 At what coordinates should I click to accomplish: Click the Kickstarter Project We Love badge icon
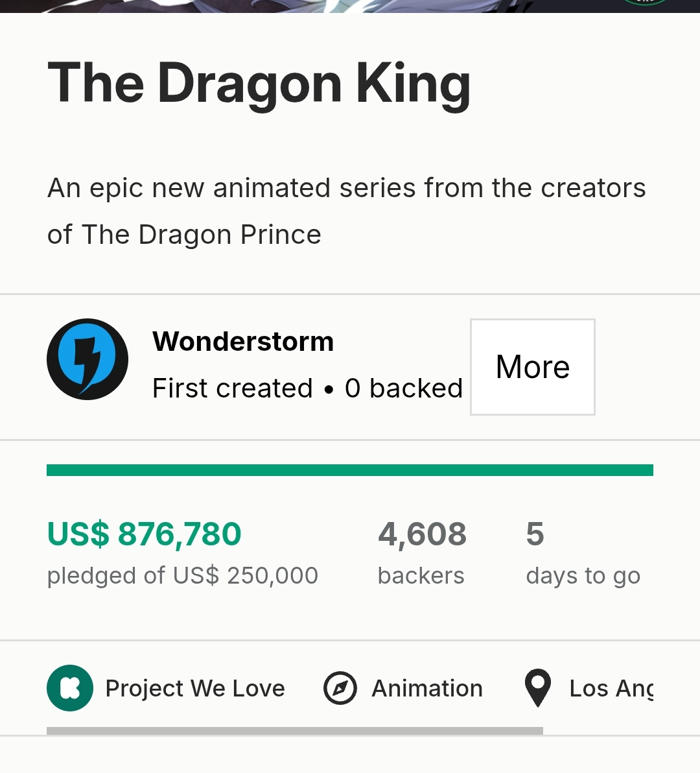click(70, 688)
